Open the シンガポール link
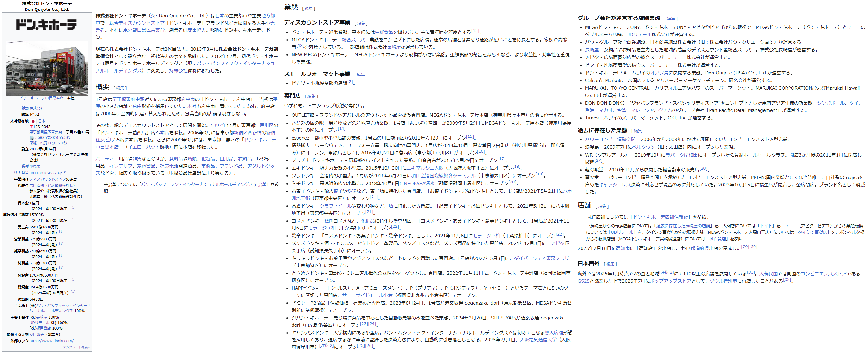The image size is (868, 352). [x=831, y=103]
